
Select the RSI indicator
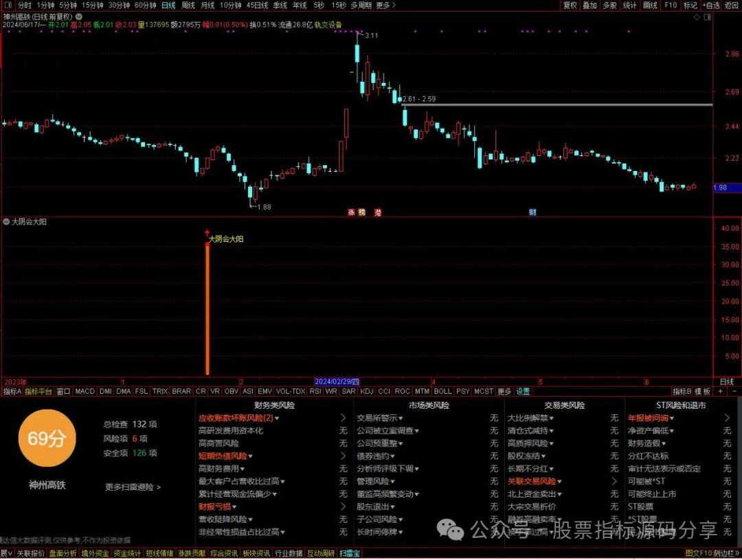[x=315, y=392]
